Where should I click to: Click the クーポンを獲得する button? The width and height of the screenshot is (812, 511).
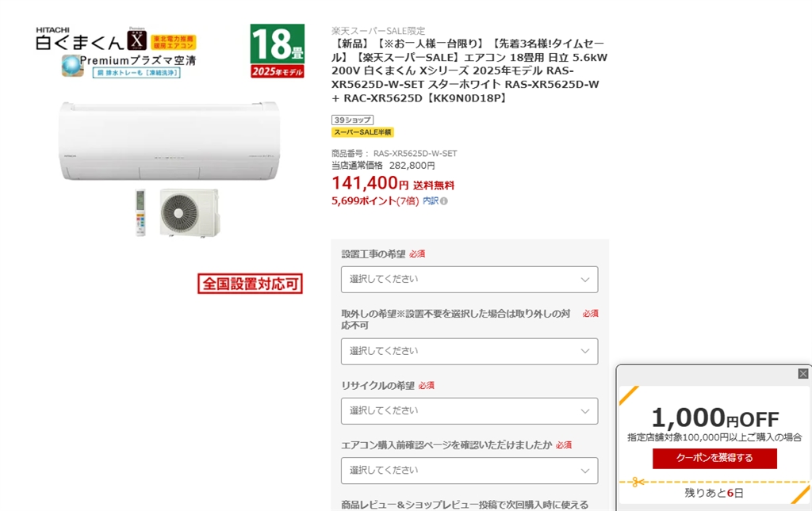pos(714,458)
